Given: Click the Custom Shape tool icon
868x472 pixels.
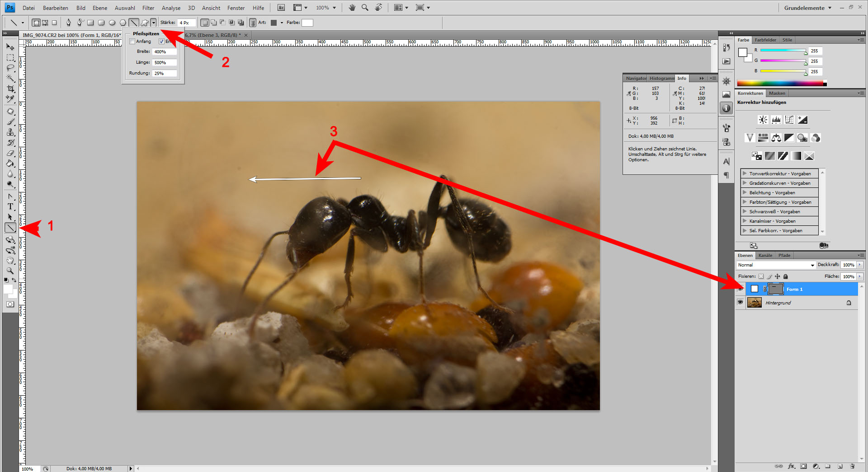Looking at the screenshot, I should [144, 23].
